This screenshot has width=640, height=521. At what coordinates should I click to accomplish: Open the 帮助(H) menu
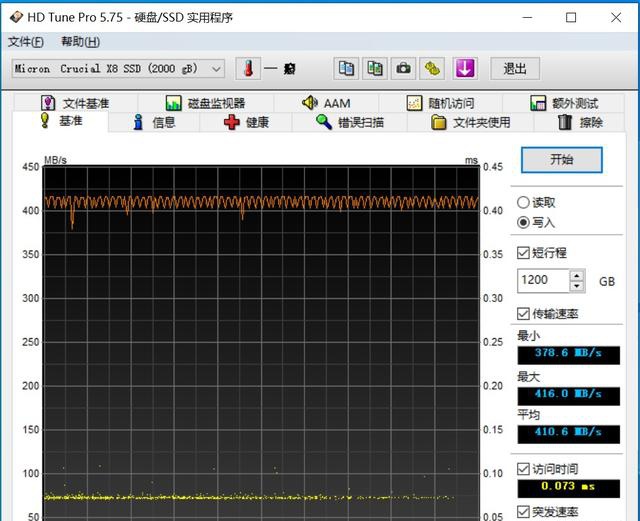coord(80,42)
